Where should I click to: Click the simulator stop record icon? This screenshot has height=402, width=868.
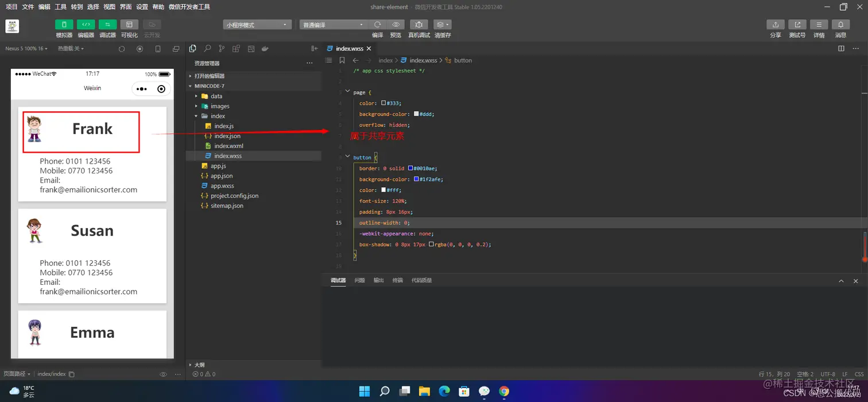[139, 49]
